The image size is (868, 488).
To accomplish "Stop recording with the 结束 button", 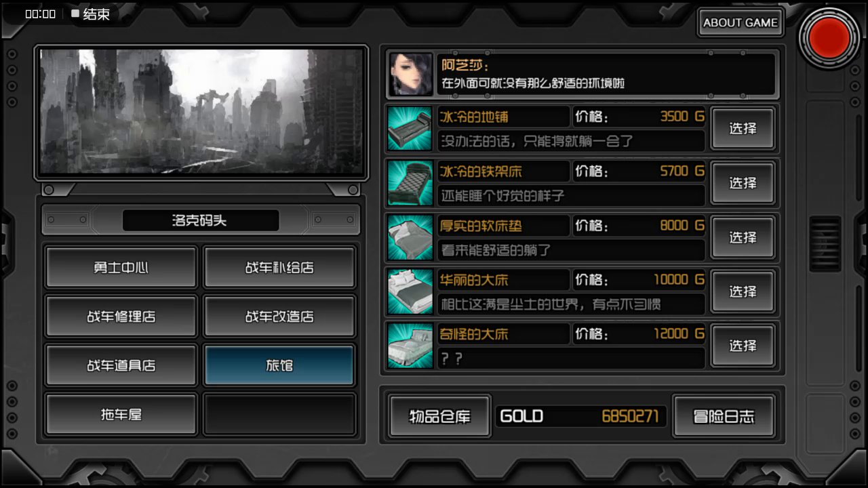I will [90, 14].
